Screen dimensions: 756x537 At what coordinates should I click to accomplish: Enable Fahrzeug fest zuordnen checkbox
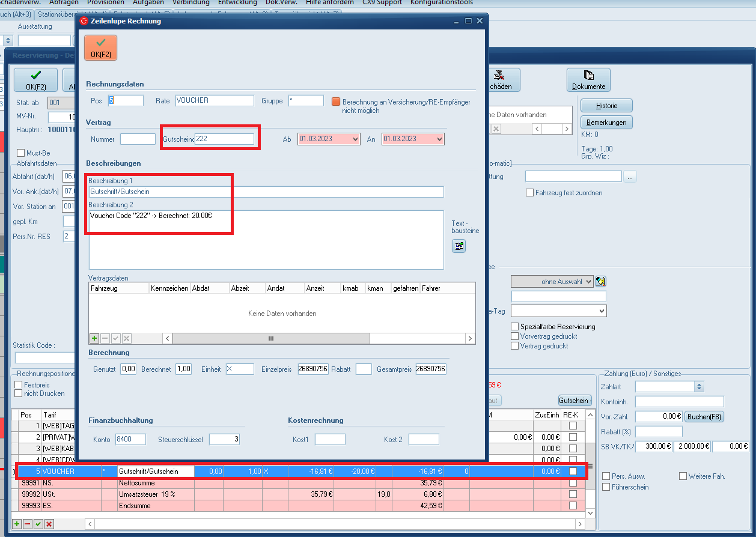(529, 193)
